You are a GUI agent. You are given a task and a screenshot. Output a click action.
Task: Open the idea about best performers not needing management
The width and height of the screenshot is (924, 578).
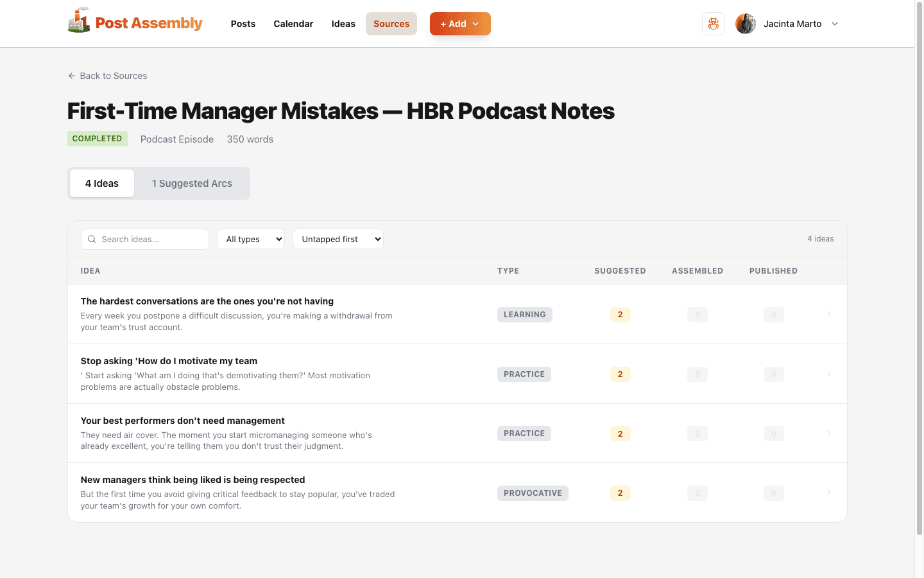tap(183, 421)
